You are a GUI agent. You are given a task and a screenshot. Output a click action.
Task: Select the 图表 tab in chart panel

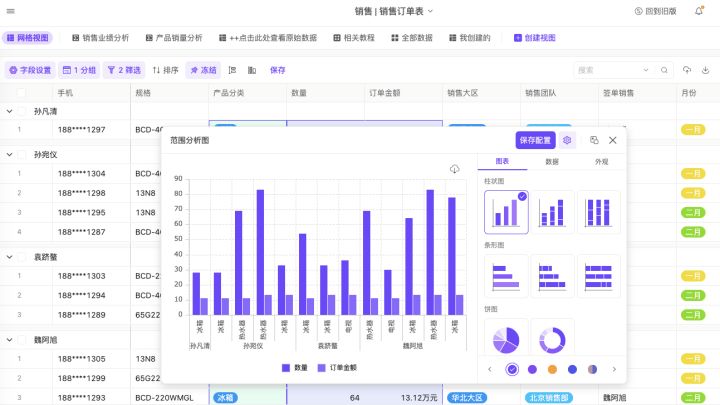[x=502, y=161]
